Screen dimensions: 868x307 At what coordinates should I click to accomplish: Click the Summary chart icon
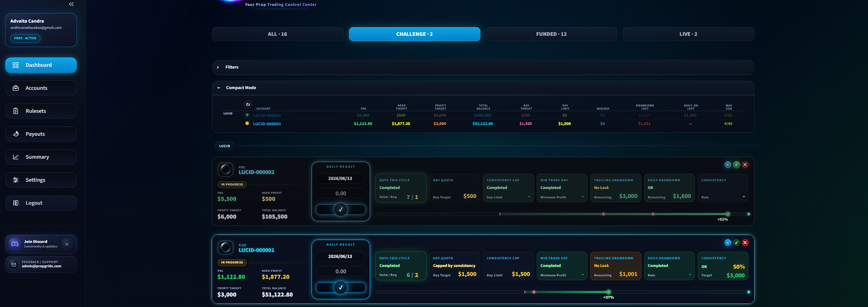(x=16, y=157)
